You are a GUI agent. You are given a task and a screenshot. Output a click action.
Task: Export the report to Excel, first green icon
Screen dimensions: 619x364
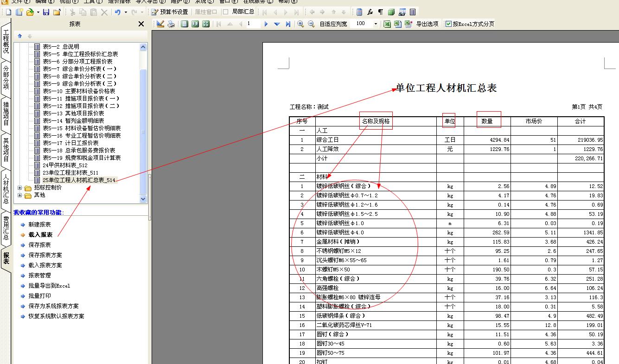coord(387,24)
